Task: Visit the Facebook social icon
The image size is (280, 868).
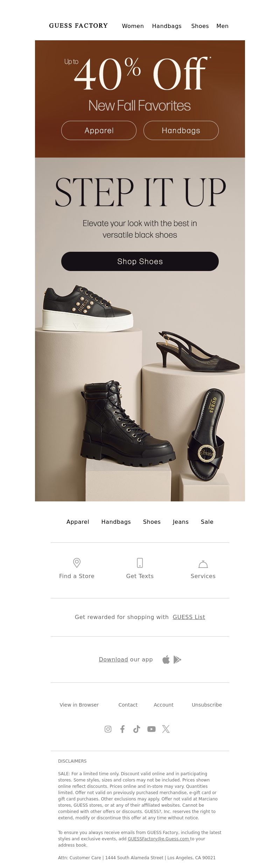Action: [x=122, y=729]
